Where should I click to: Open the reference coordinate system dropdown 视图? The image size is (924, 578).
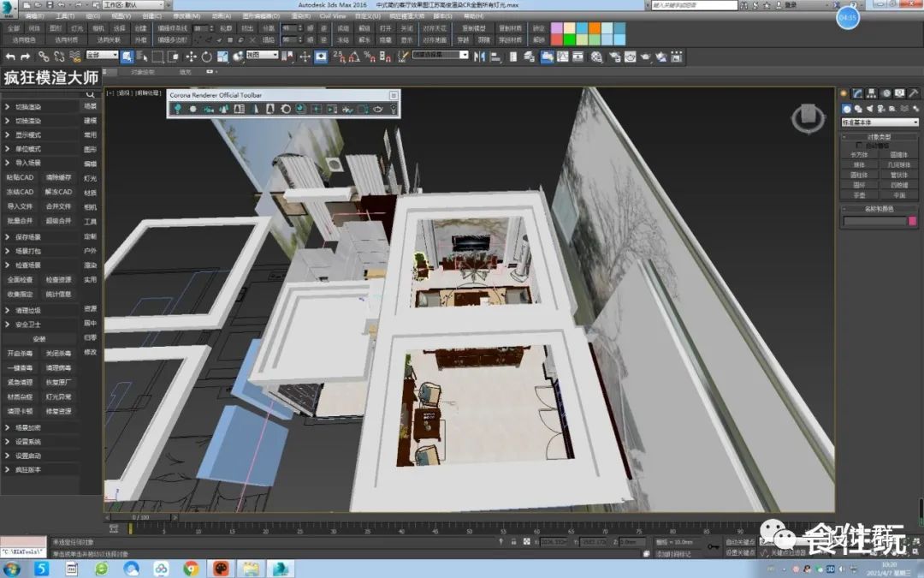tap(262, 55)
